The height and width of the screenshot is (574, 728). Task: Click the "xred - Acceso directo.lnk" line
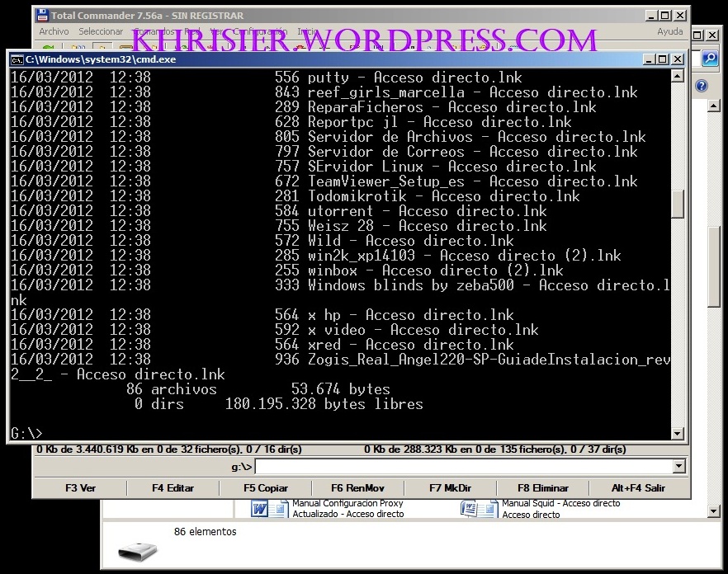click(x=262, y=344)
